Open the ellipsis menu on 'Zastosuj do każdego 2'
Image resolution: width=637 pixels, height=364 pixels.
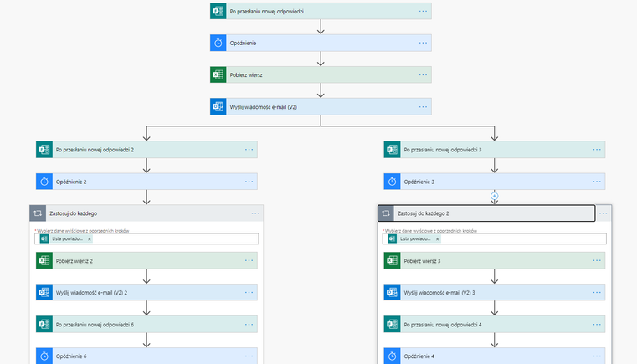pos(604,213)
